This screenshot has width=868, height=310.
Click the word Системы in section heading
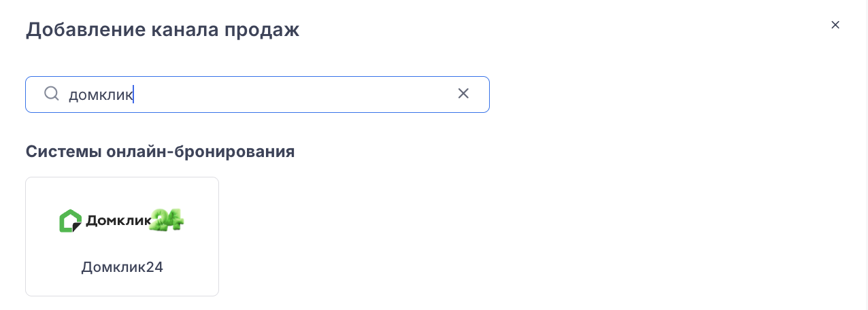tap(64, 152)
